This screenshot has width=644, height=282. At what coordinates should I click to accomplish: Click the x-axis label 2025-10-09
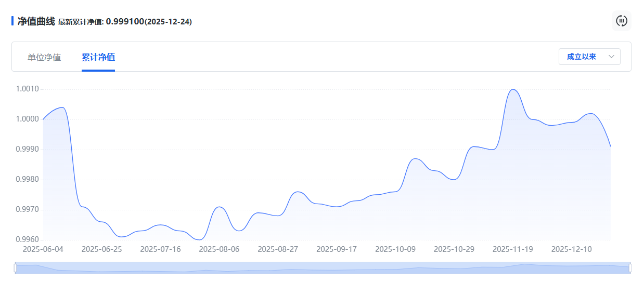pos(395,249)
